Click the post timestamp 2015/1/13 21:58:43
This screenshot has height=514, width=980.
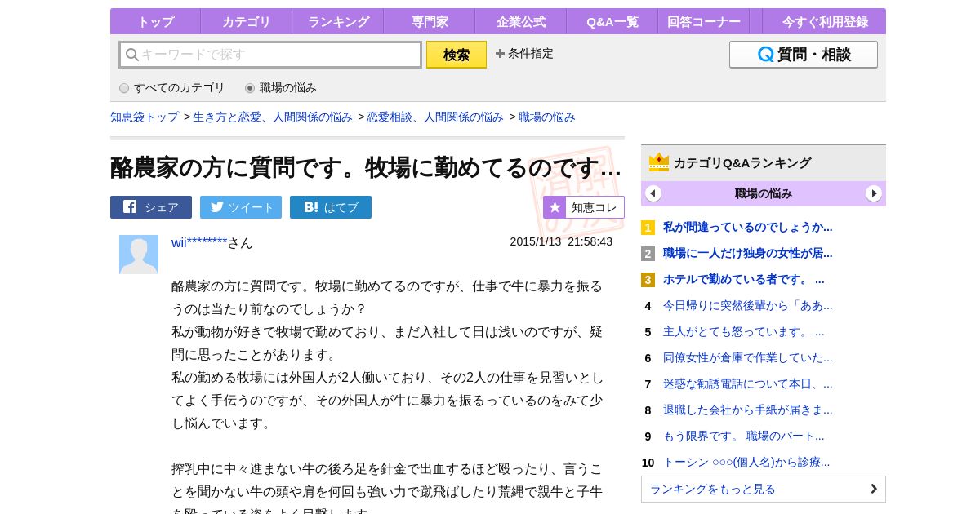[x=561, y=241]
